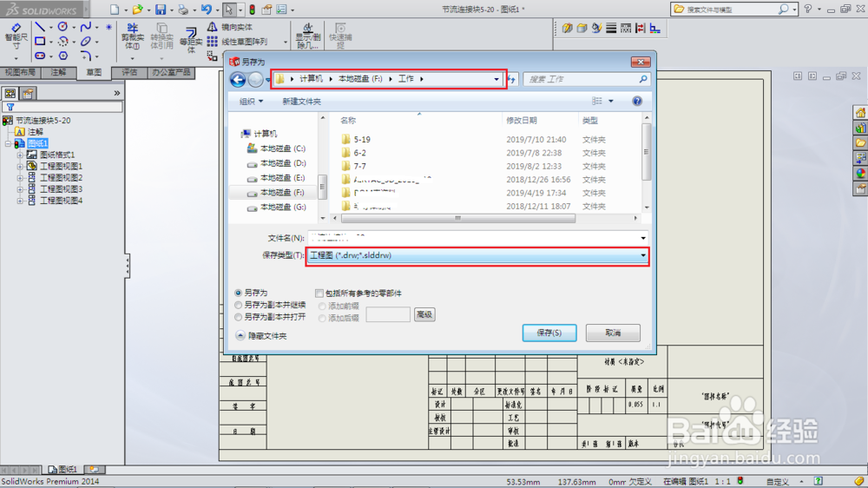
Task: Click the Offset Entities (等距实体) tool
Action: point(191,40)
